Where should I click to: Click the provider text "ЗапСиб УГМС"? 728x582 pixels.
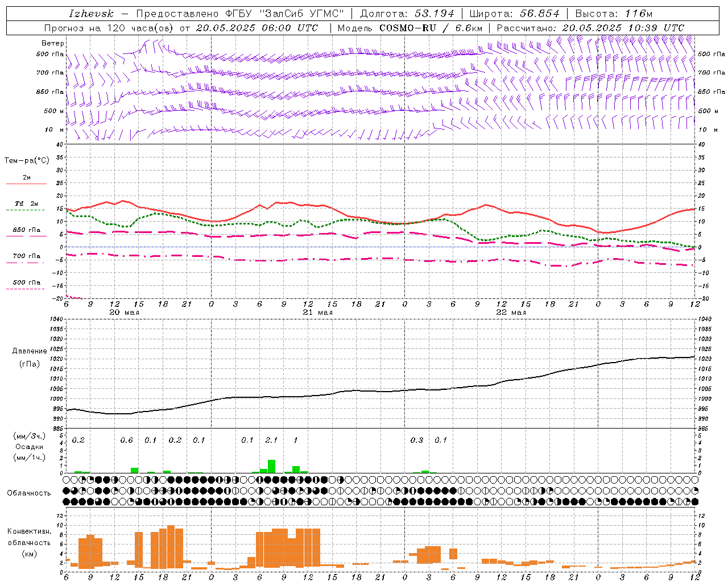pyautogui.click(x=302, y=14)
